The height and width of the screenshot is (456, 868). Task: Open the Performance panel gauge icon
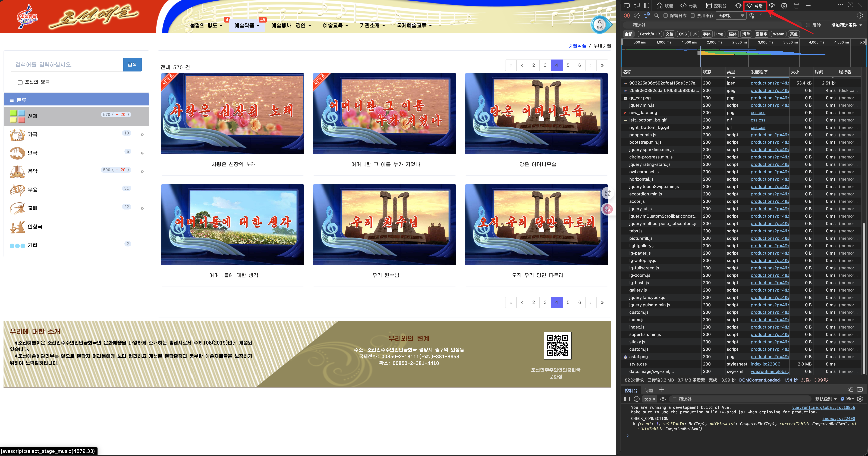772,6
